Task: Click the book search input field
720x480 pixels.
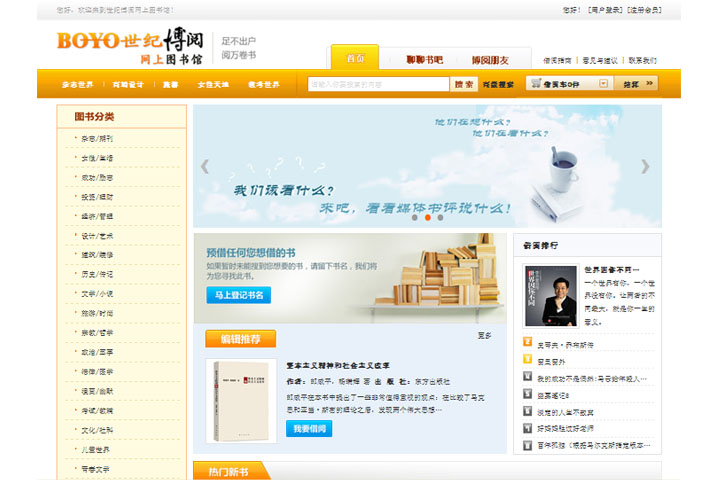Action: (x=378, y=85)
